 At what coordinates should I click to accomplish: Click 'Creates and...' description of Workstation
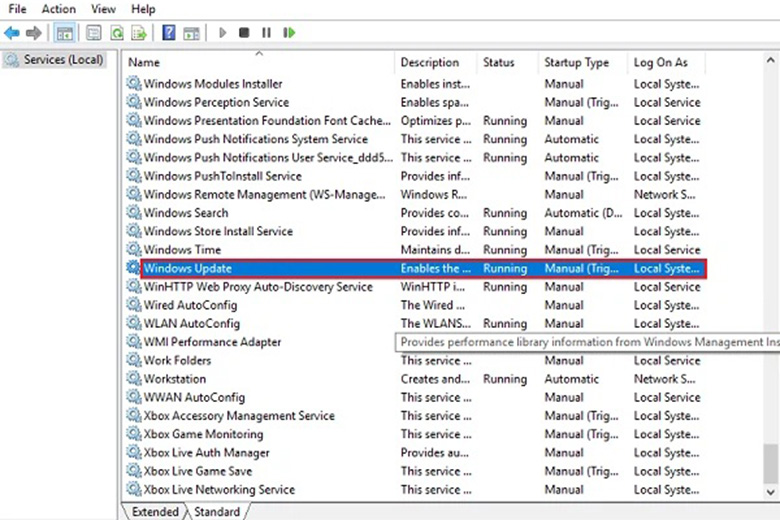click(435, 379)
